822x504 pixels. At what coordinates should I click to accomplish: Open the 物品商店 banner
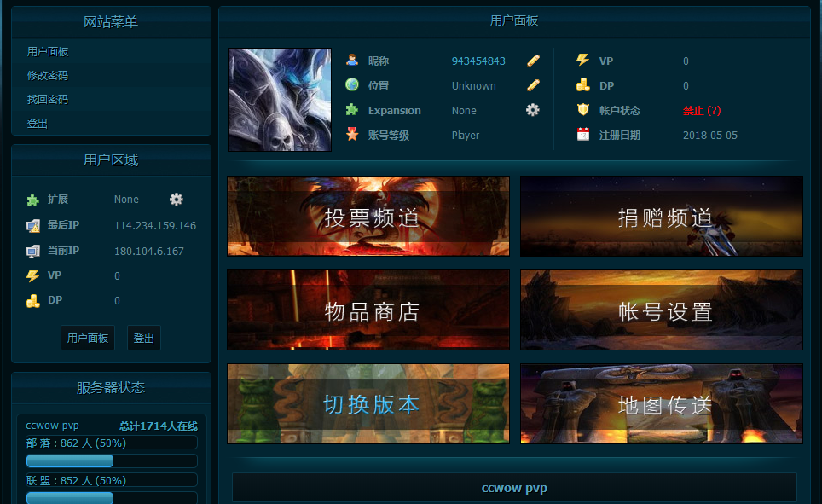coord(368,310)
